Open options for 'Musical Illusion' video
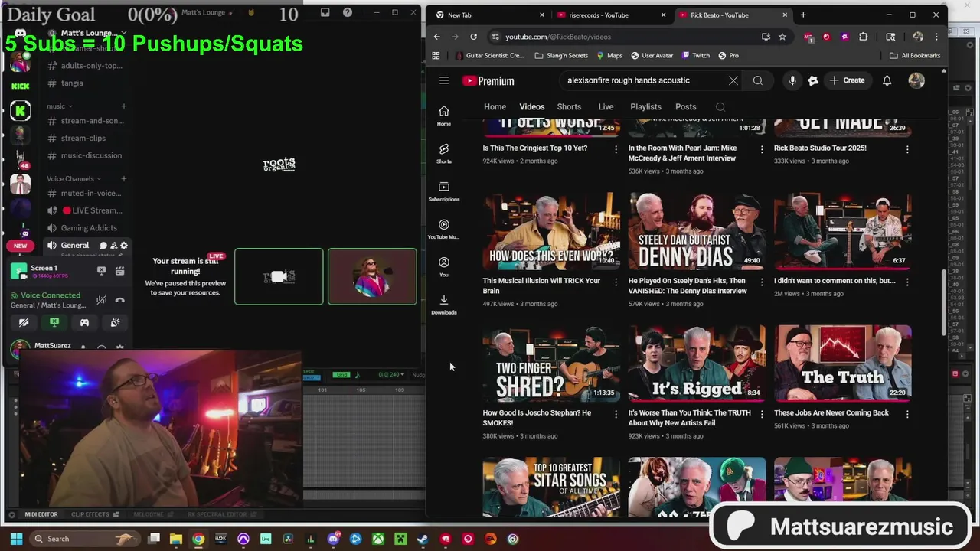Image resolution: width=980 pixels, height=551 pixels. click(x=616, y=282)
